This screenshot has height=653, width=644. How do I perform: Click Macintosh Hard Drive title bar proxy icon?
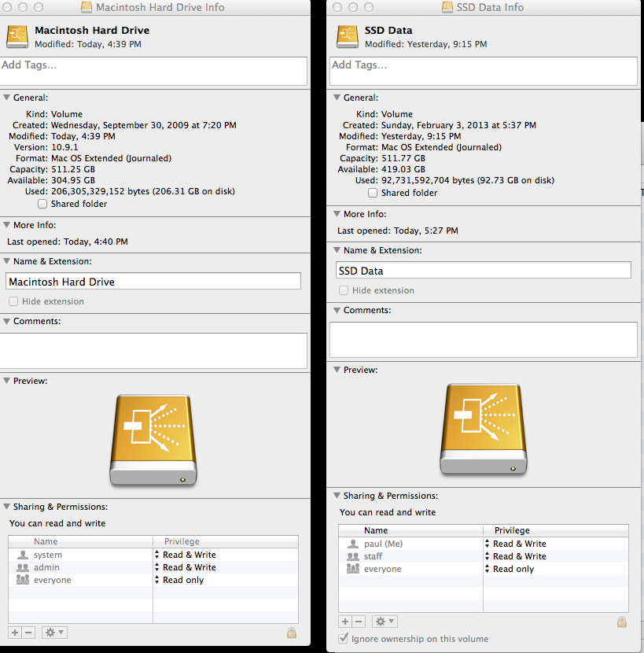[x=86, y=7]
